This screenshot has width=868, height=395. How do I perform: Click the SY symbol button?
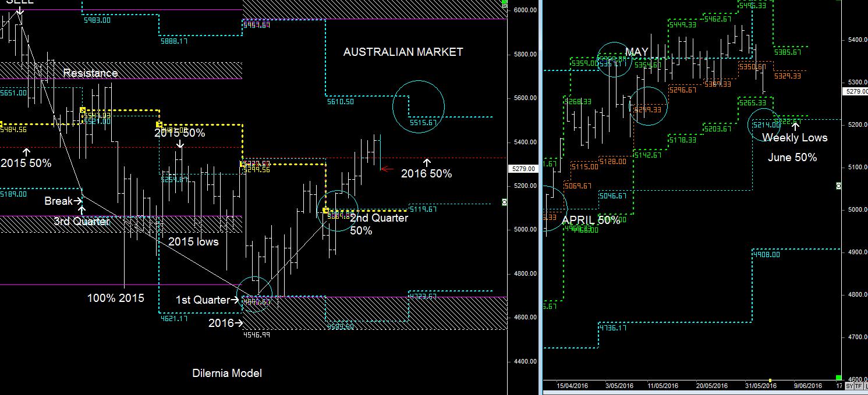tap(849, 386)
